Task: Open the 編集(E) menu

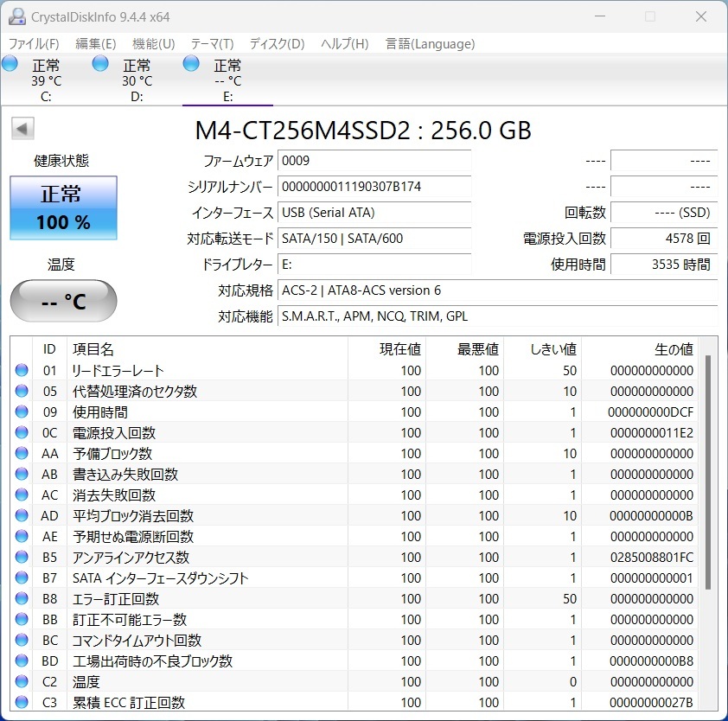Action: coord(95,43)
